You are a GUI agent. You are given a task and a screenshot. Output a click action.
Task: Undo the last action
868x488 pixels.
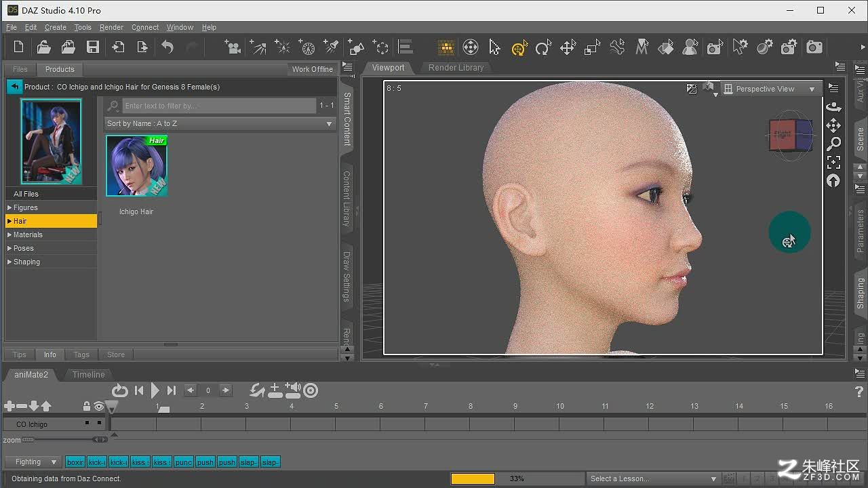click(167, 47)
